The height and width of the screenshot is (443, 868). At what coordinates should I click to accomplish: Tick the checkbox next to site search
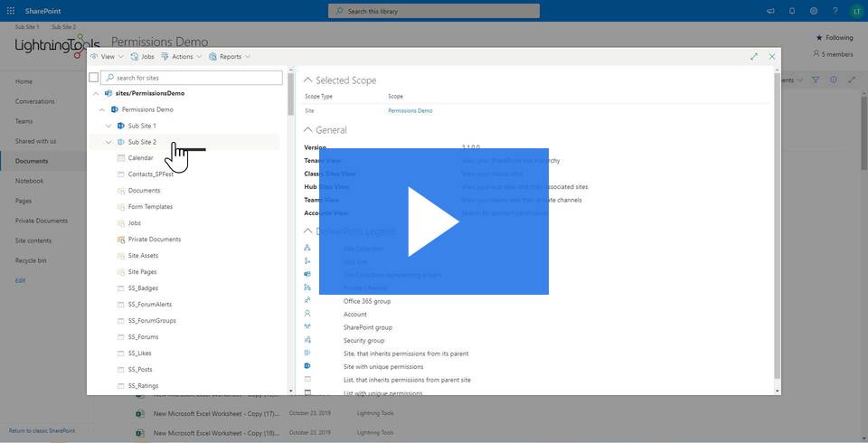[x=93, y=78]
